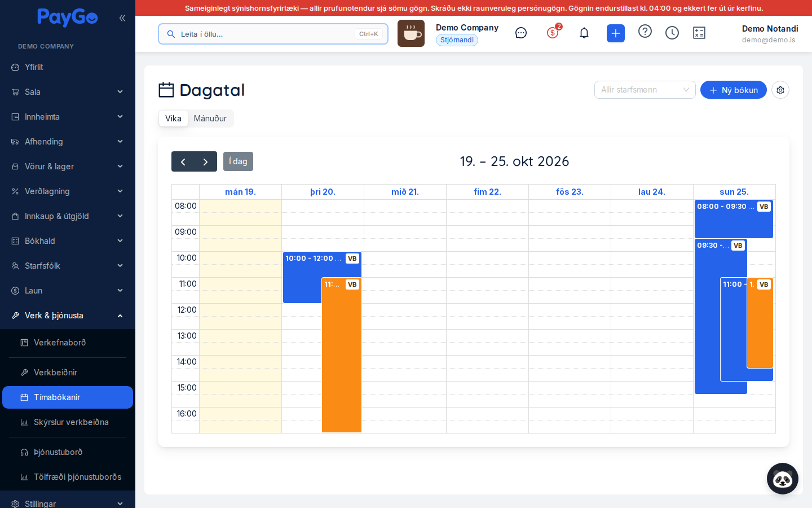This screenshot has width=812, height=508.
Task: Expand the Sala menu
Action: (68, 92)
